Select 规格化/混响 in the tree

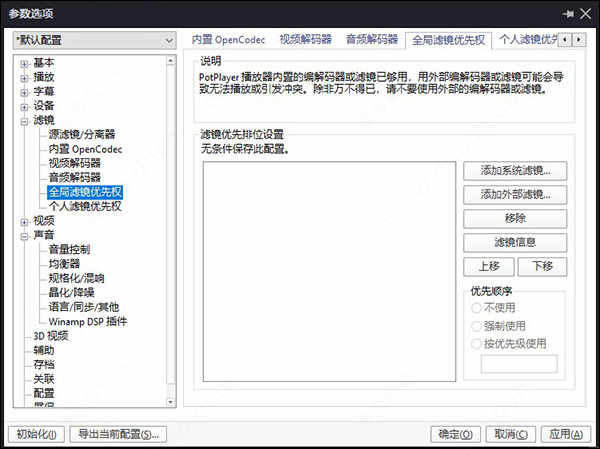76,279
